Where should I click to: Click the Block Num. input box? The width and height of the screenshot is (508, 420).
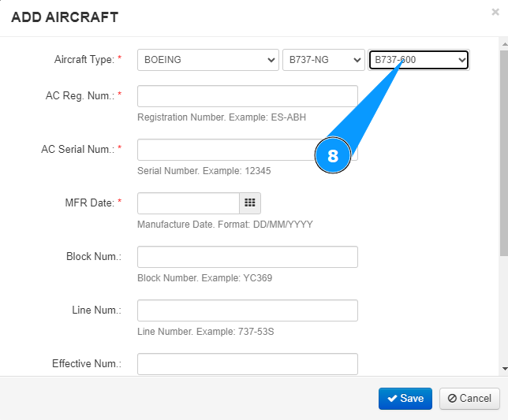(x=247, y=257)
